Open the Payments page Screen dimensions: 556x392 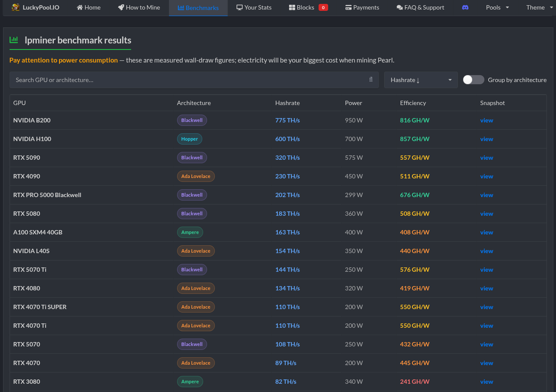[x=362, y=7]
